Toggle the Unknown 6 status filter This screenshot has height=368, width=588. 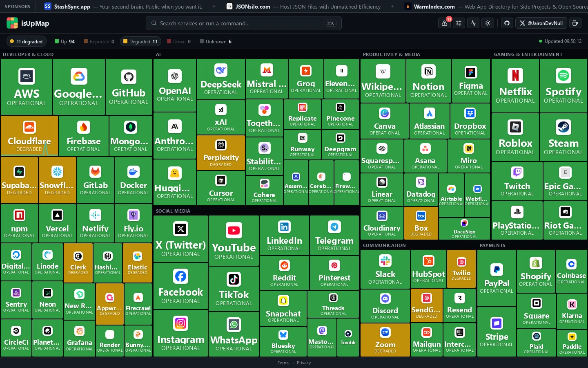pos(216,41)
